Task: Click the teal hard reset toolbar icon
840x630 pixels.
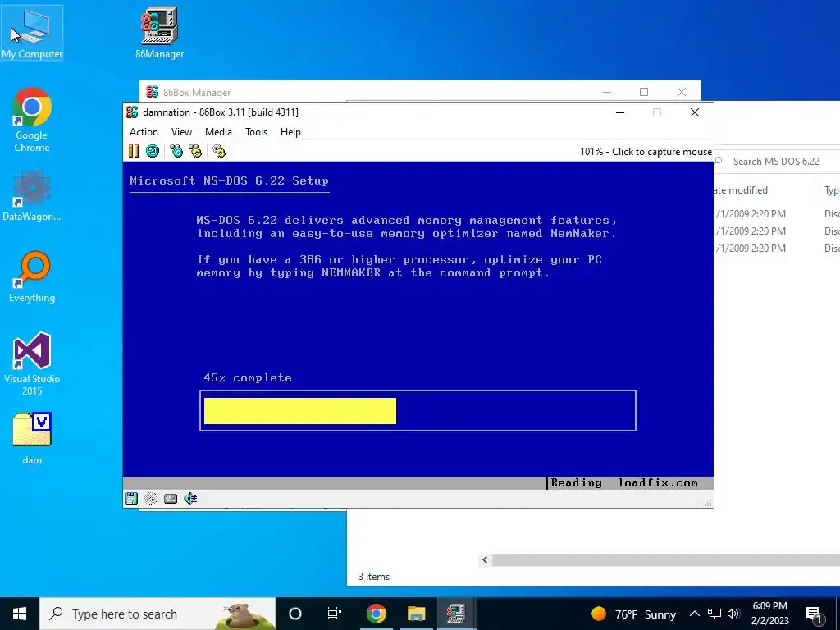Action: [153, 152]
